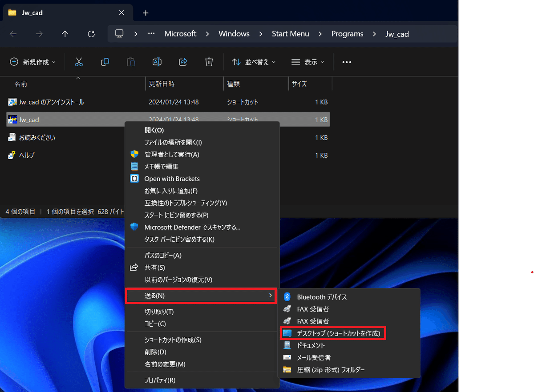Viewport: 534px width, 392px height.
Task: Click the mail icon beside メール受信者
Action: [287, 357]
